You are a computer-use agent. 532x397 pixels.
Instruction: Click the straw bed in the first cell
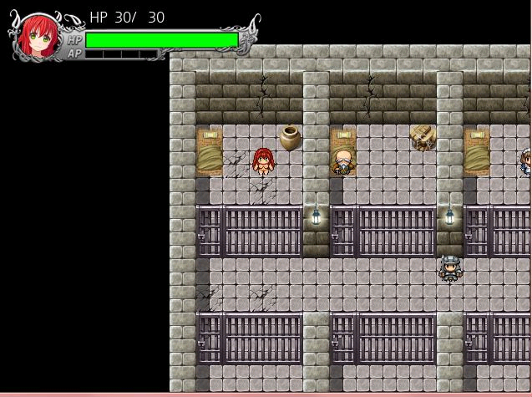pos(210,150)
